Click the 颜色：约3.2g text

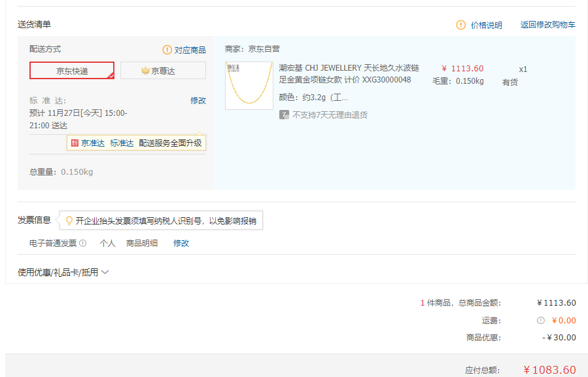[313, 98]
